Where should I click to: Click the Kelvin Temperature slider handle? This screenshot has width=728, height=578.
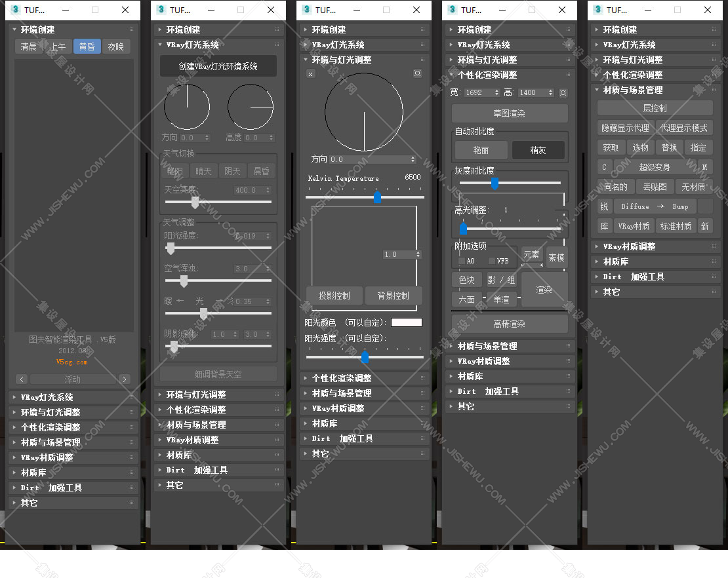pyautogui.click(x=378, y=197)
